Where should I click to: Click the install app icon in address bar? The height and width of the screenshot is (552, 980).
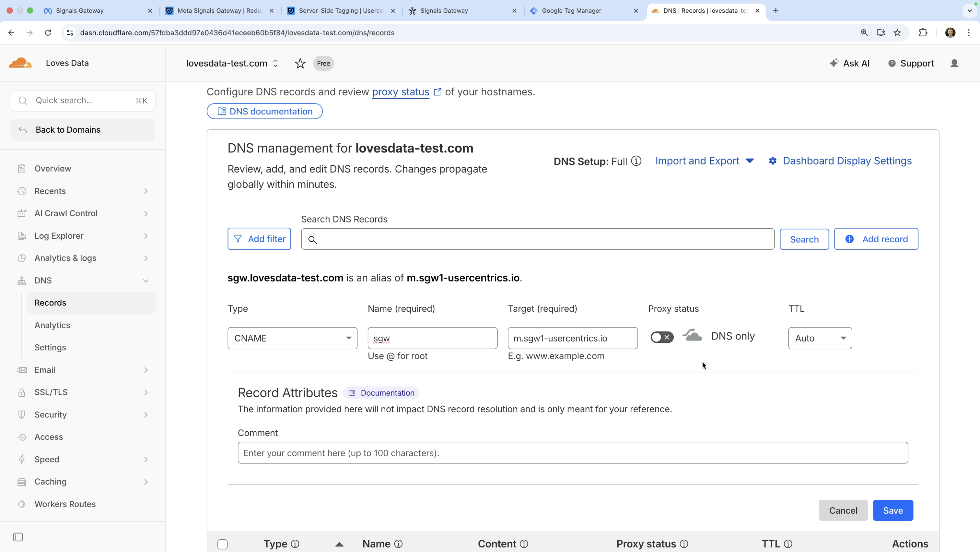tap(881, 33)
